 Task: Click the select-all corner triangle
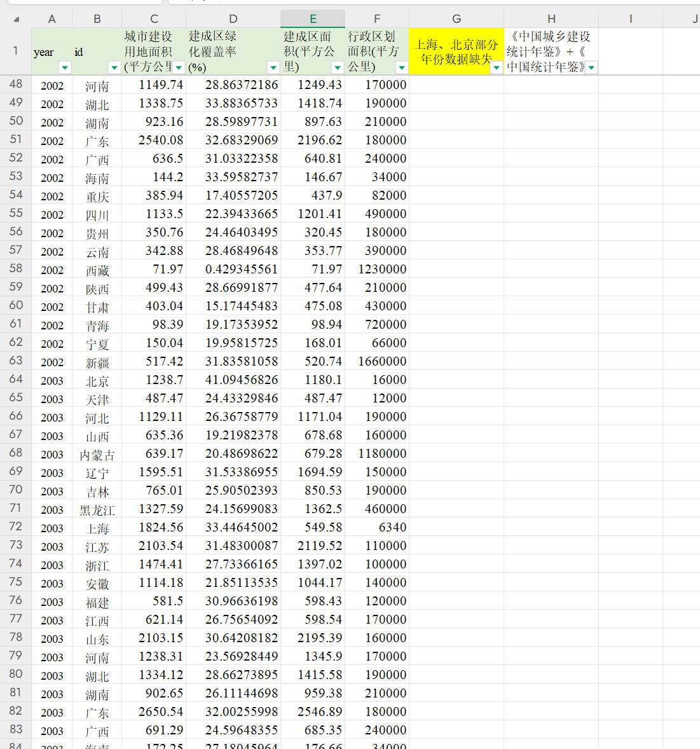point(17,19)
